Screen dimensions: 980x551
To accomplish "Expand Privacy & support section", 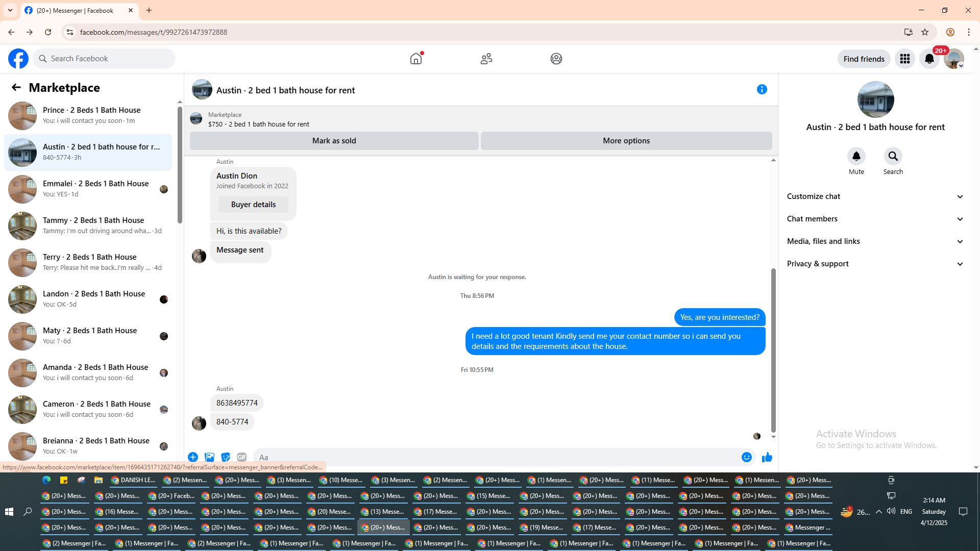I will (x=875, y=264).
